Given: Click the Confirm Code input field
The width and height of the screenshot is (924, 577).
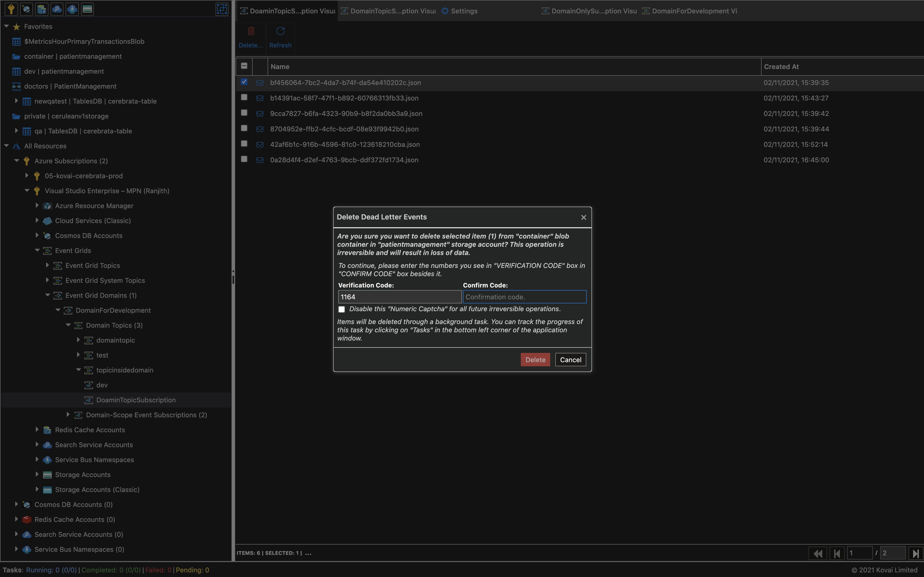Looking at the screenshot, I should tap(525, 296).
